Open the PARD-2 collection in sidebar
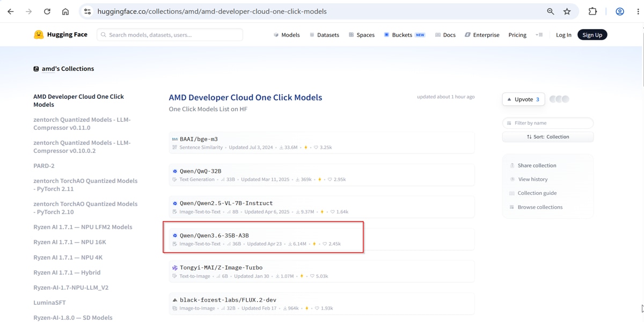 coord(44,166)
